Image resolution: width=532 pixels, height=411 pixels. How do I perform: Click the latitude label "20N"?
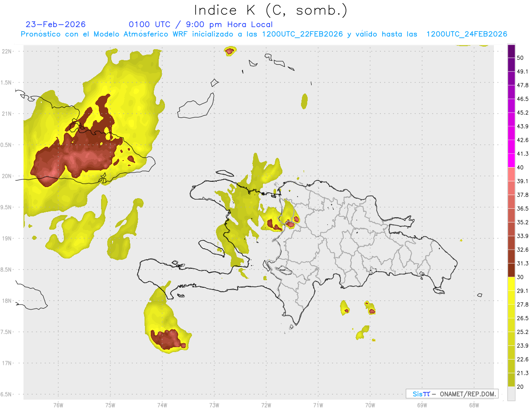click(x=7, y=176)
